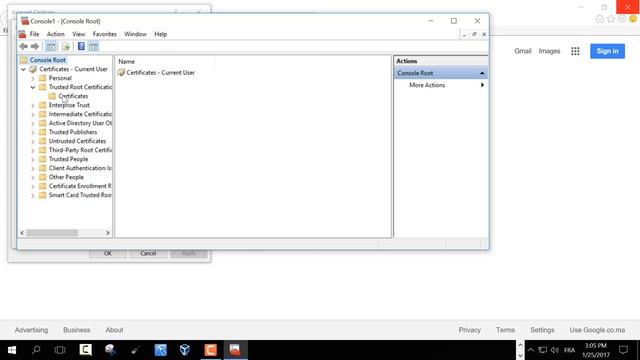Viewport: 640px width, 360px height.
Task: Open the Window menu
Action: 135,34
